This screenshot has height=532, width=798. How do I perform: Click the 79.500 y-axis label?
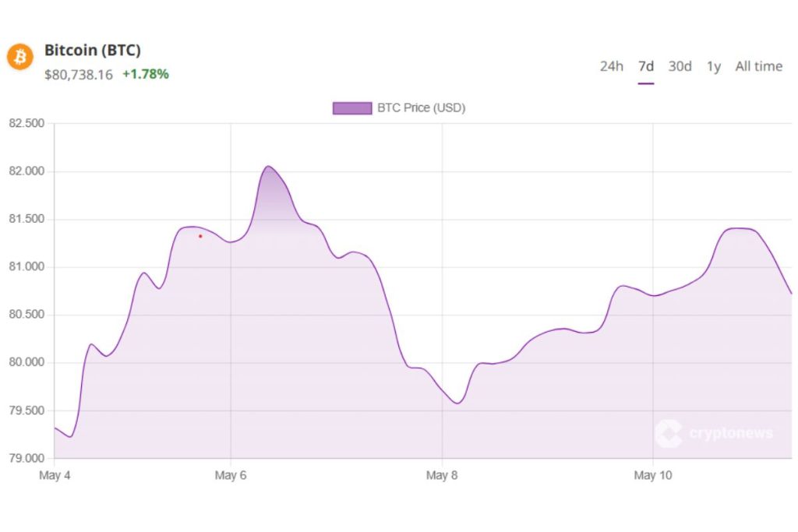click(26, 410)
